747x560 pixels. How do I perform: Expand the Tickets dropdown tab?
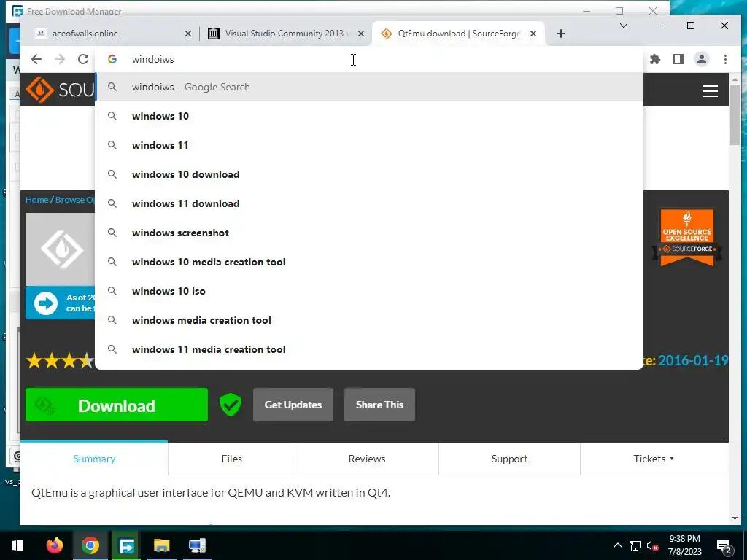coord(654,459)
